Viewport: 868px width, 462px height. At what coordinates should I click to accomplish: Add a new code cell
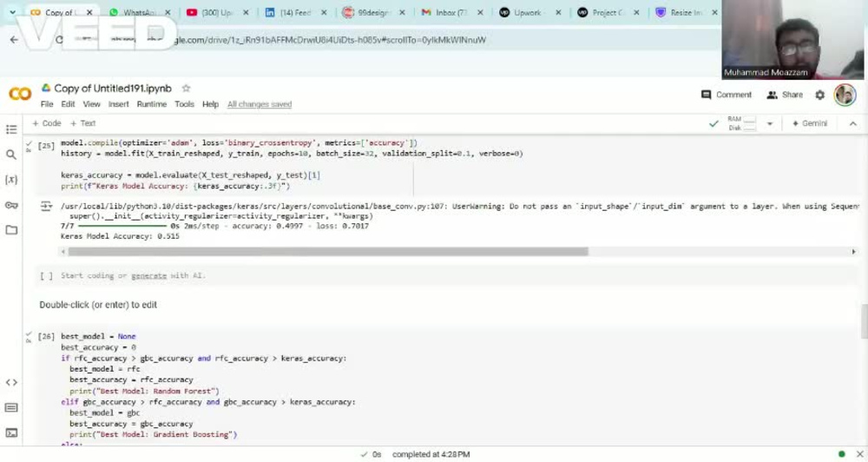(47, 123)
